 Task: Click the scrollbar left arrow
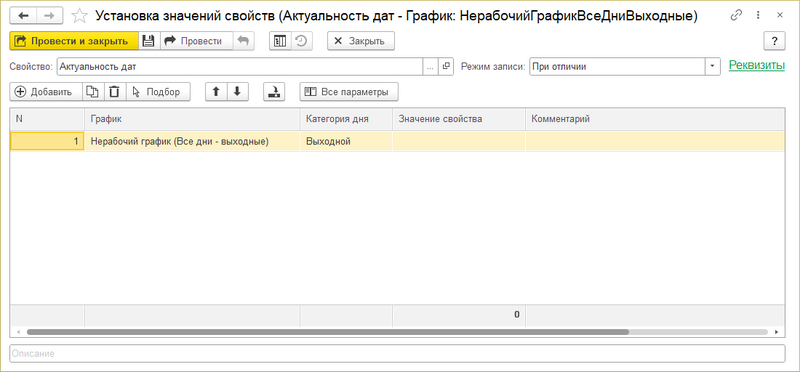(18, 332)
